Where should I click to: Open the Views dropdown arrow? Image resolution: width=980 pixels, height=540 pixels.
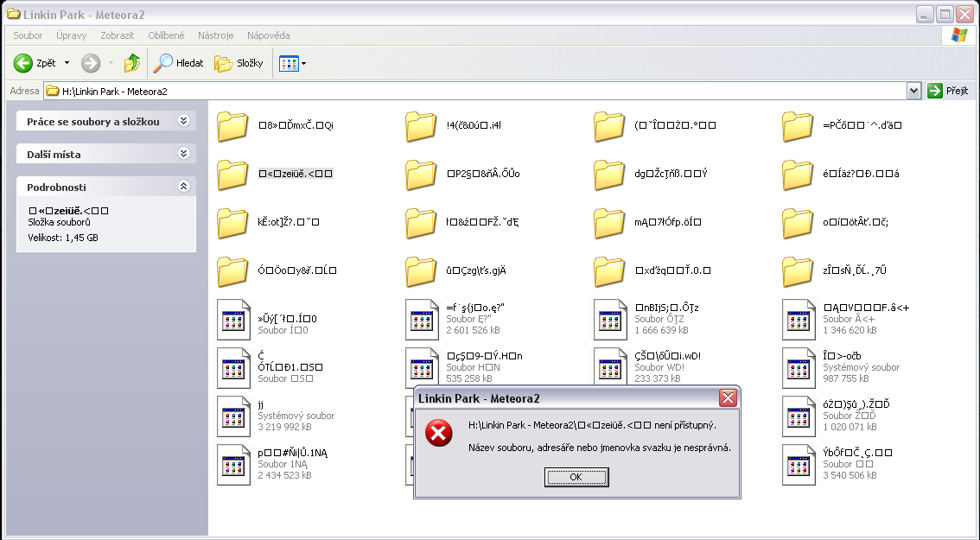pos(303,64)
